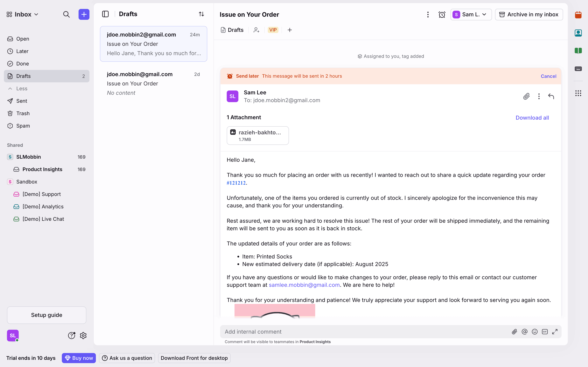Insert a GIF into the internal comment
Viewport: 588px width, 367px height.
544,332
